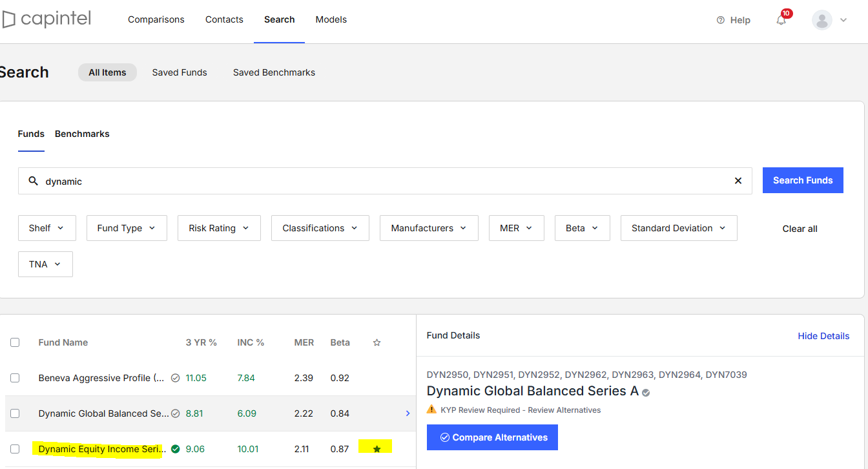Open Dynamic Global Balanced Se... fund name
Screen dimensions: 868x469
point(103,413)
